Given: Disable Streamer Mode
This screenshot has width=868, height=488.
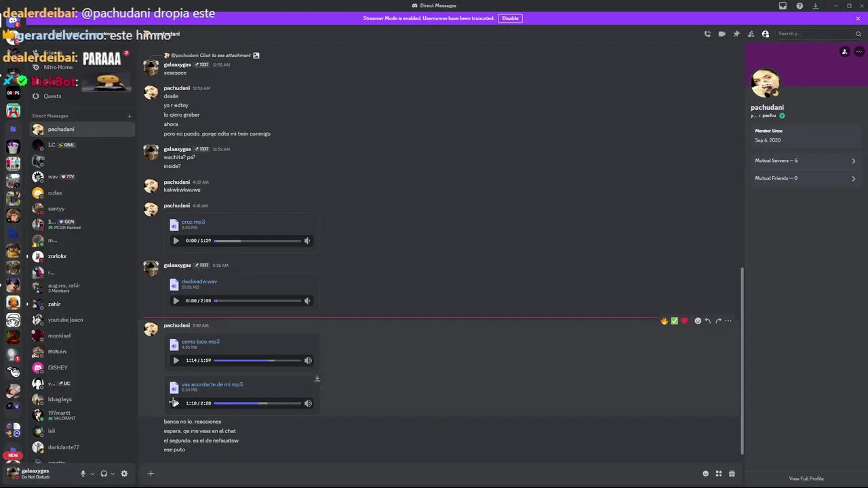Looking at the screenshot, I should pos(510,18).
